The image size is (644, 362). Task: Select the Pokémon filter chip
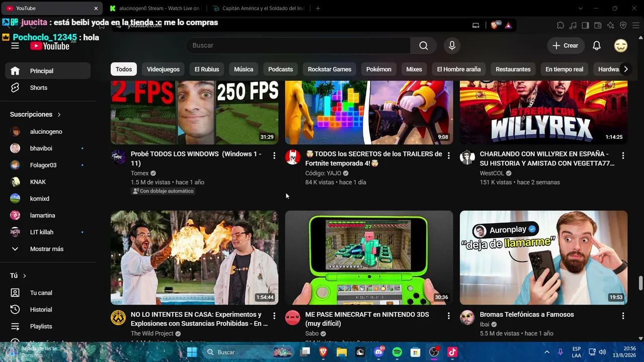379,69
